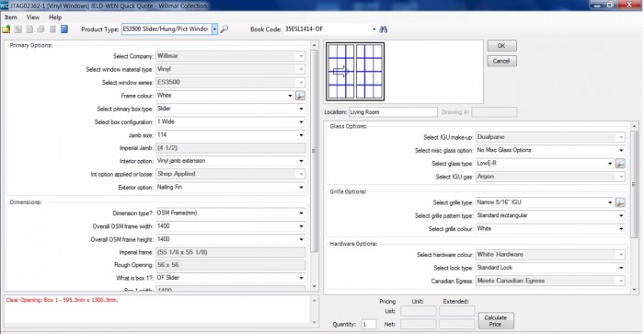Click the magnifier next to Product Type
Image resolution: width=644 pixels, height=334 pixels.
[x=224, y=29]
